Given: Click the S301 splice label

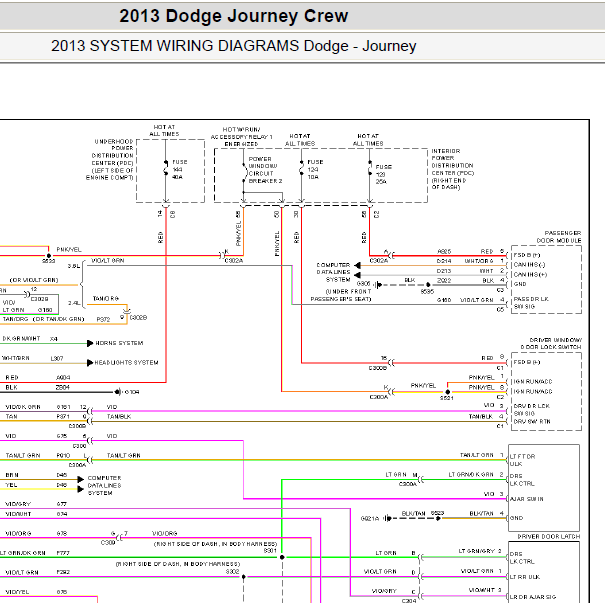Looking at the screenshot, I should click(270, 551).
